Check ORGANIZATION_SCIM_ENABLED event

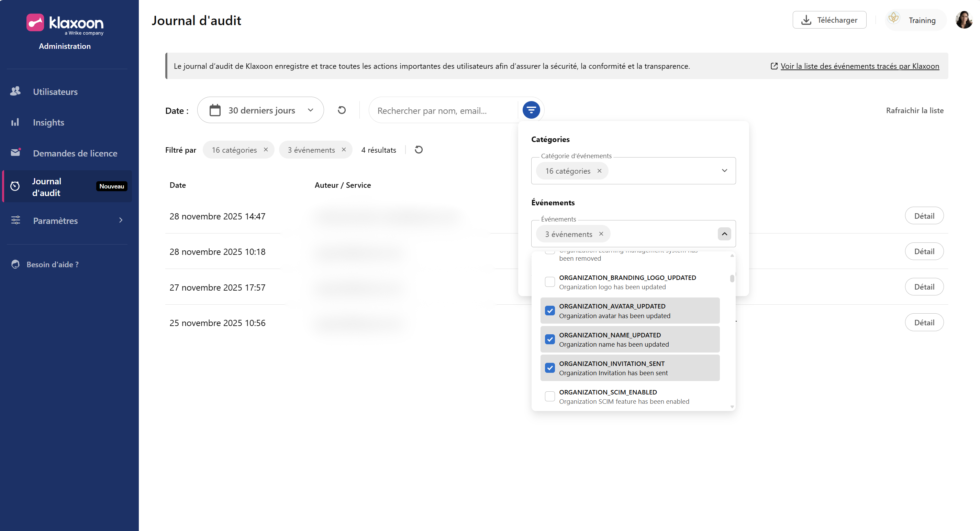(x=550, y=396)
